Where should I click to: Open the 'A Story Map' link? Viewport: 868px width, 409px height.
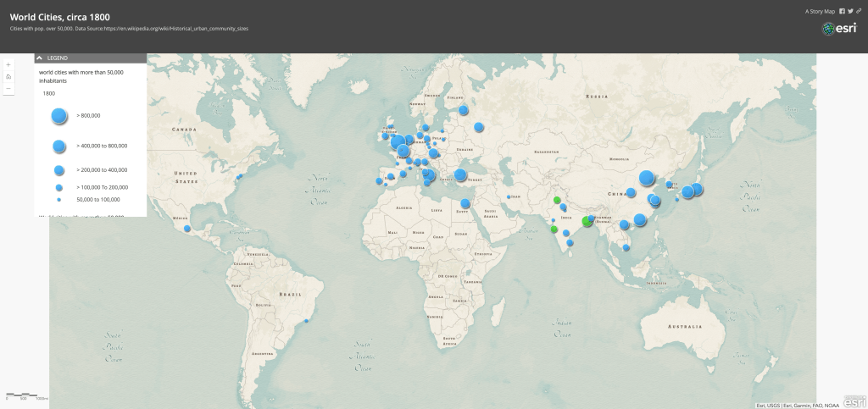coord(820,11)
